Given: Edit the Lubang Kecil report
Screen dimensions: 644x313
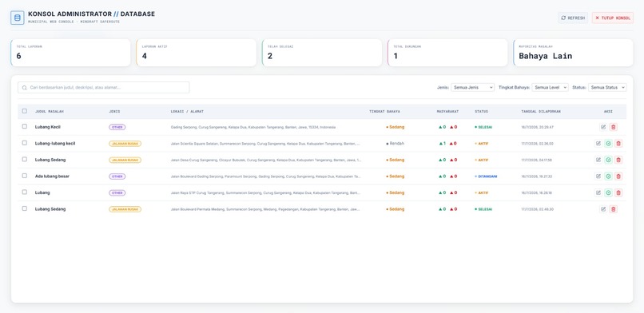Looking at the screenshot, I should 603,127.
